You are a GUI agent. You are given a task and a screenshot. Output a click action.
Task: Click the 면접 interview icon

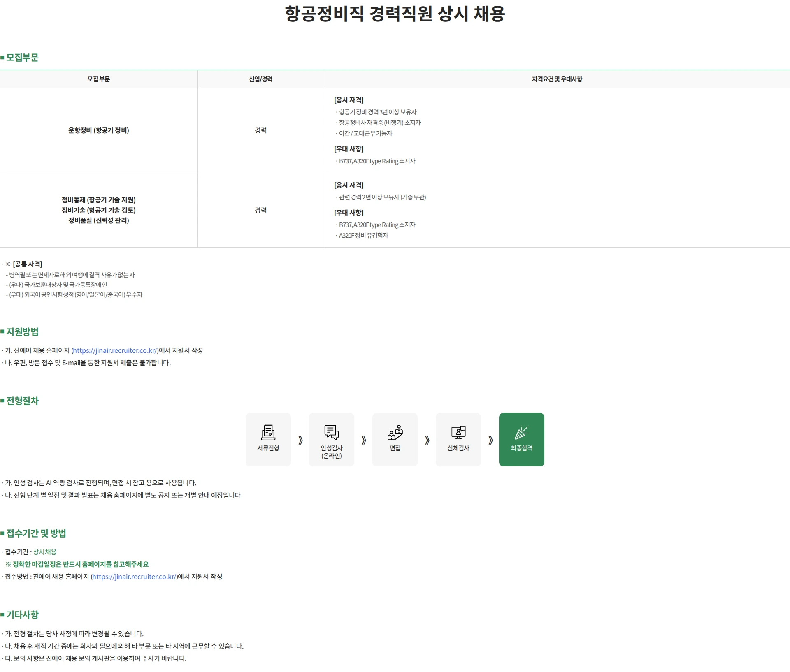tap(395, 432)
